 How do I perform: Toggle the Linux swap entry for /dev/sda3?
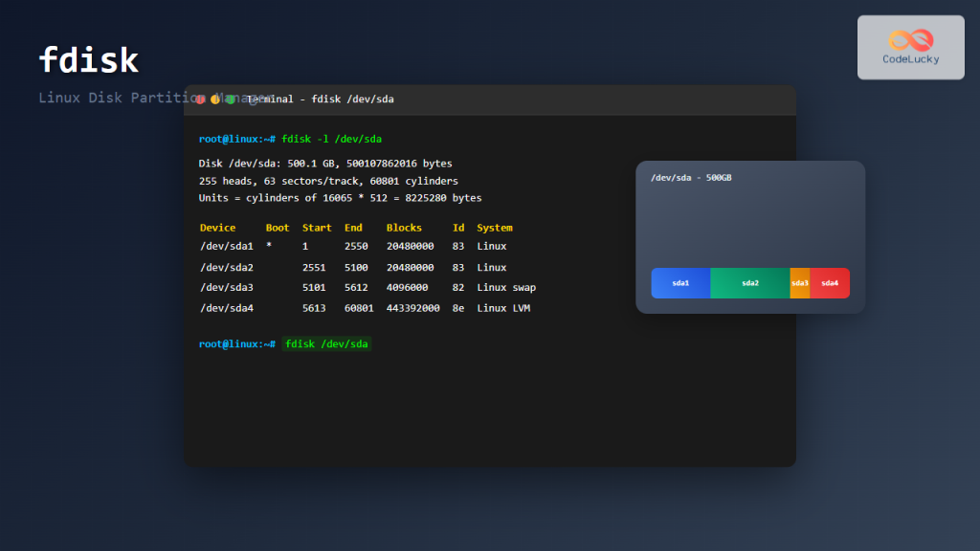(505, 287)
